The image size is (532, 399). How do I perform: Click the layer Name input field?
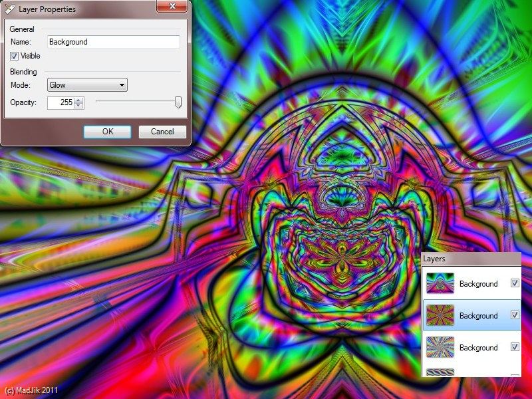click(x=114, y=42)
